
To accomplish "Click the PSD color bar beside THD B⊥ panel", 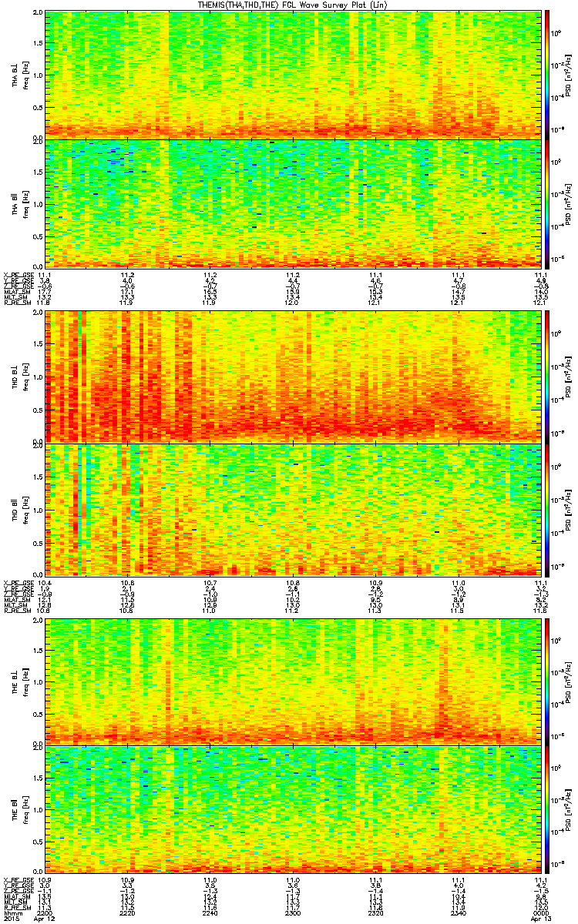I will pos(548,377).
